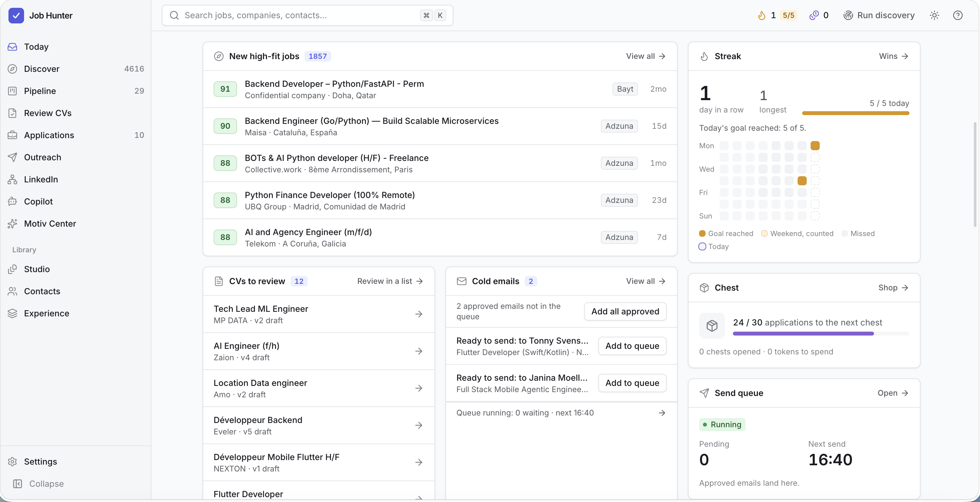980x502 pixels.
Task: Click the Motiv Center sparkle icon
Action: pos(13,224)
